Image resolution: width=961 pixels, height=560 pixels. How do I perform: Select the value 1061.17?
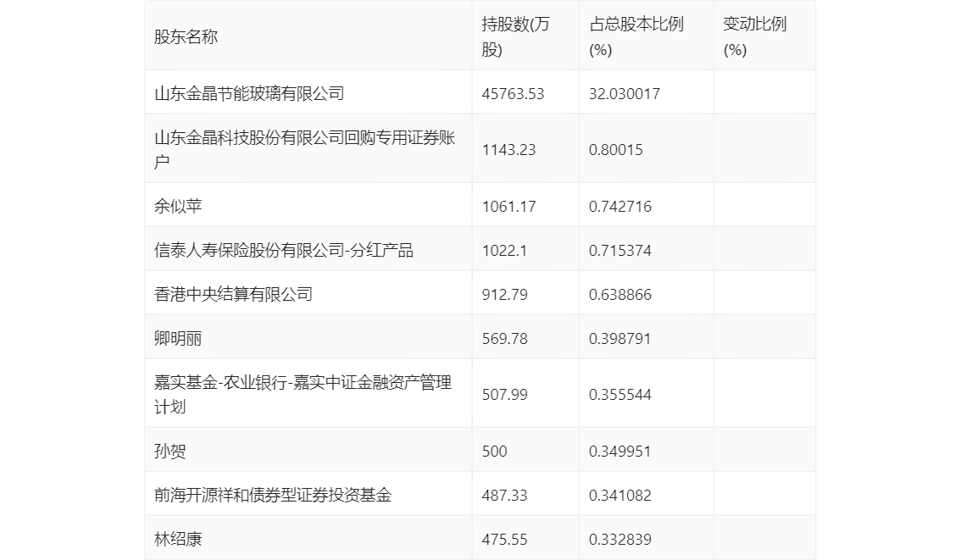coord(508,207)
